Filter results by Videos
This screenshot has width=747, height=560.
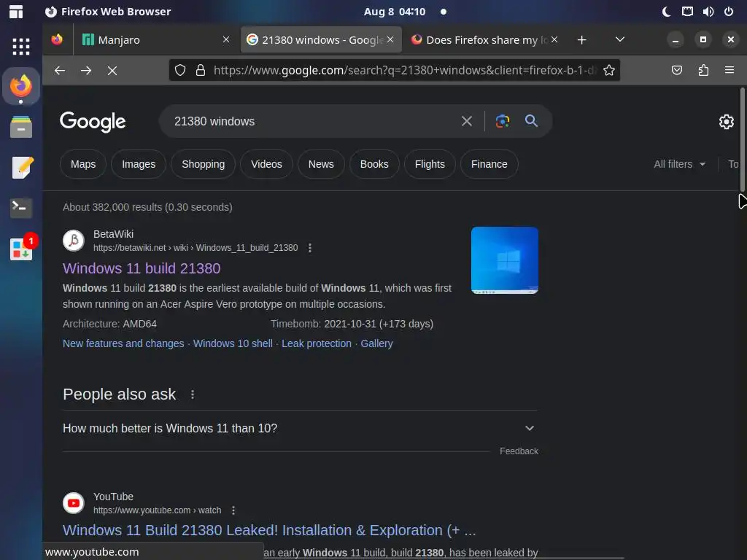pyautogui.click(x=267, y=164)
